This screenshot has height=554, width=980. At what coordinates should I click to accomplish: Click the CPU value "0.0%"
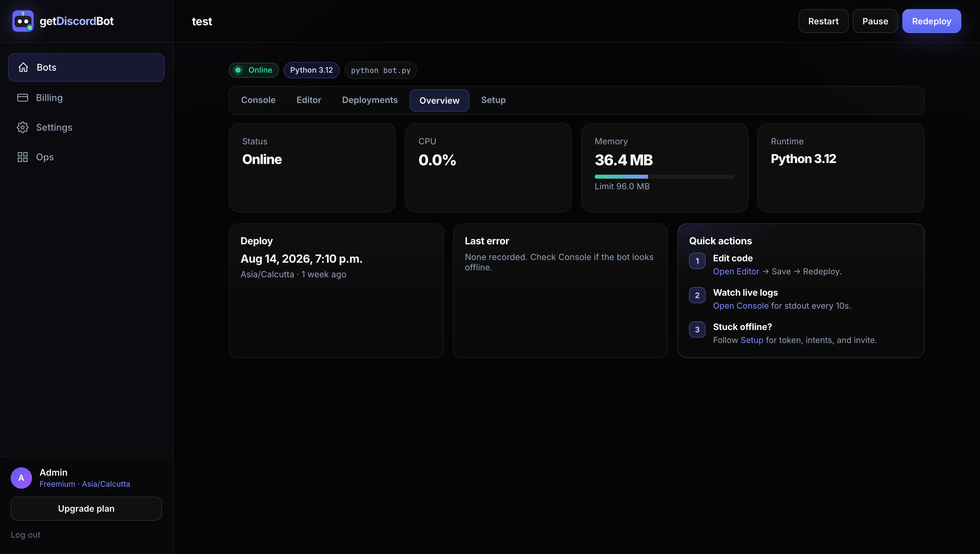click(437, 160)
